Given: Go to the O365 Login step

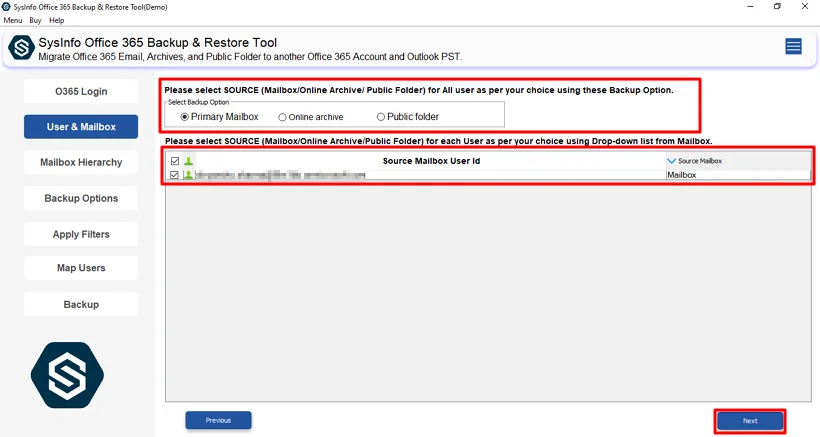Looking at the screenshot, I should (81, 91).
